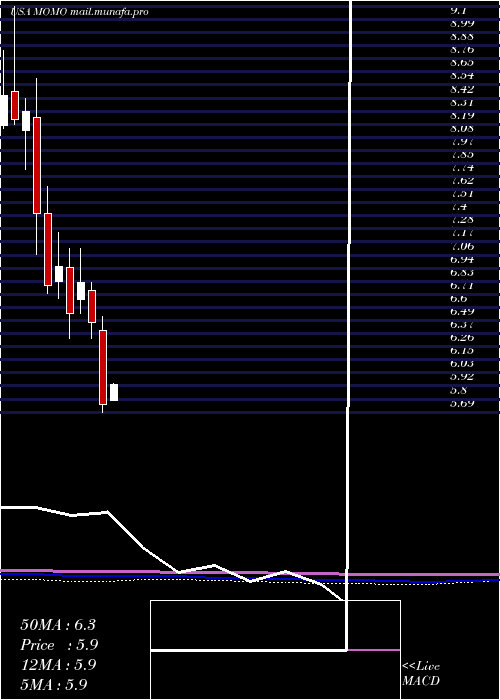The width and height of the screenshot is (500, 700).
Task: Click the <<Live MACD label
Action: (x=421, y=674)
